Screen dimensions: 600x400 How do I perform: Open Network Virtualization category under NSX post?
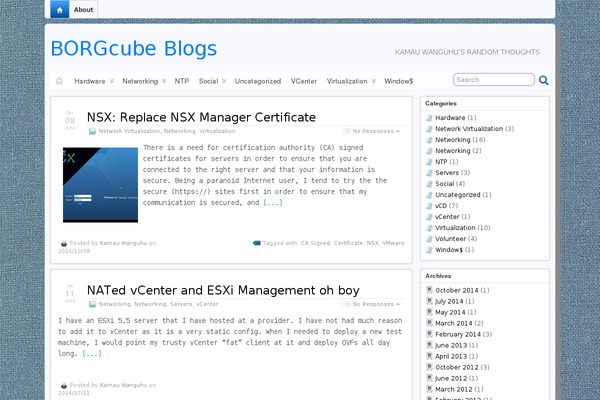click(x=129, y=131)
